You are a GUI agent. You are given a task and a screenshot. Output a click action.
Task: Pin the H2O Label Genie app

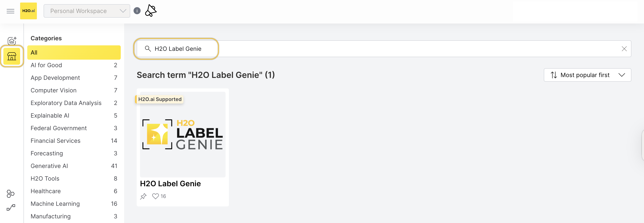143,196
